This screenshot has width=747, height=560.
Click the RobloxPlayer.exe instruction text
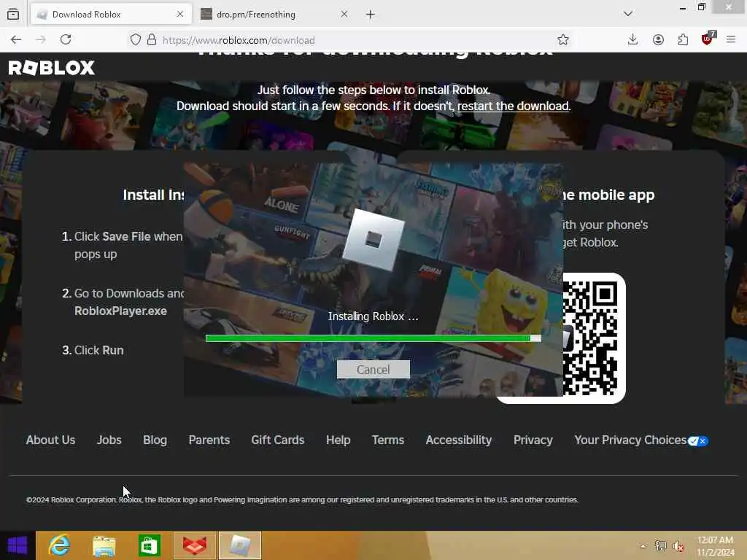(x=120, y=311)
